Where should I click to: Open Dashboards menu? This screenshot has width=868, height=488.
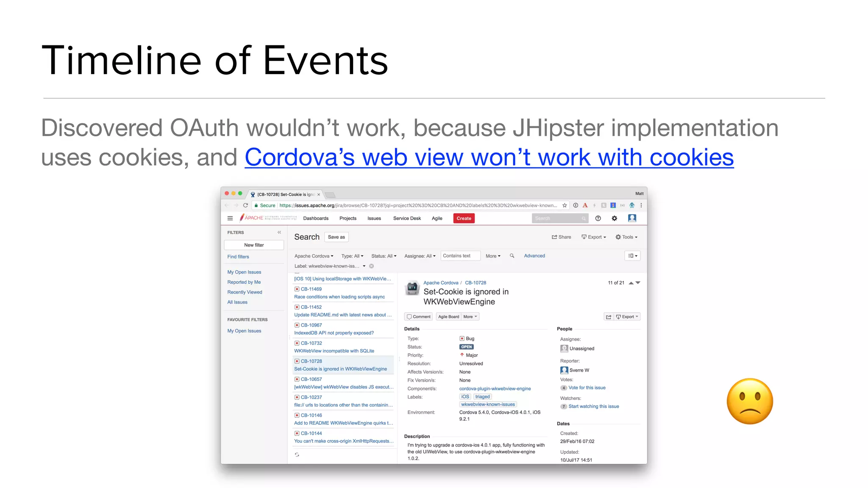click(x=316, y=219)
